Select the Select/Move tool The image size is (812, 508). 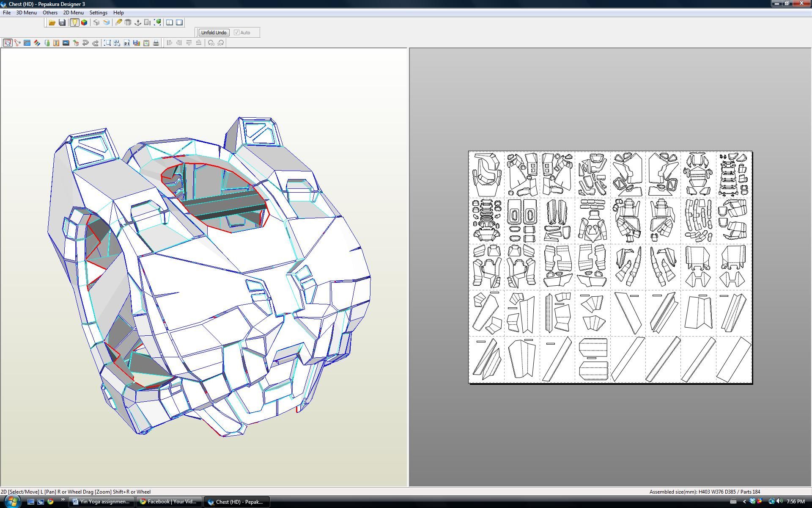7,43
